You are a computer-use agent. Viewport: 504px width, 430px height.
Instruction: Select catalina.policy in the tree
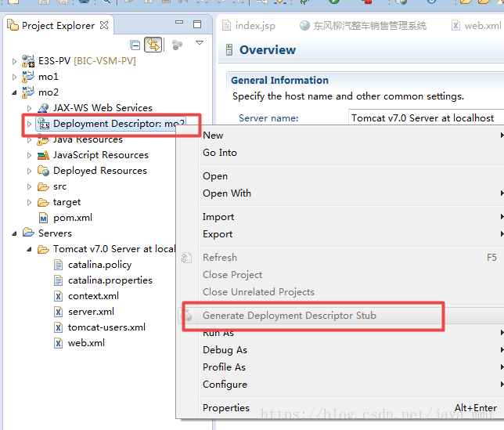click(x=99, y=265)
